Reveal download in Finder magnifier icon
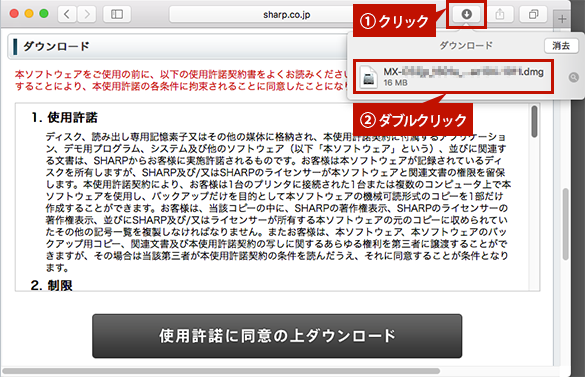The image size is (585, 377). tap(573, 77)
